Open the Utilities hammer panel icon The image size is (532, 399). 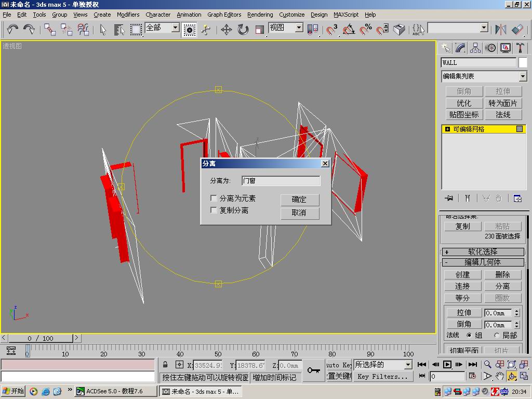[520, 48]
